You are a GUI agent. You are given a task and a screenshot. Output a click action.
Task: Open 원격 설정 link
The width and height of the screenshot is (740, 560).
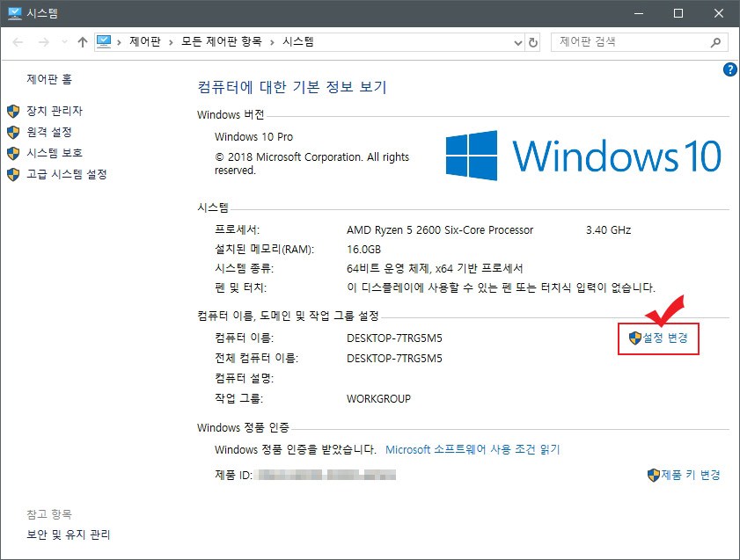[49, 132]
